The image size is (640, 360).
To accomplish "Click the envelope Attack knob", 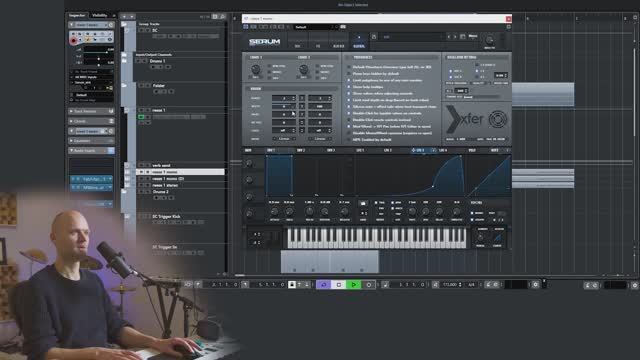I will tap(274, 211).
